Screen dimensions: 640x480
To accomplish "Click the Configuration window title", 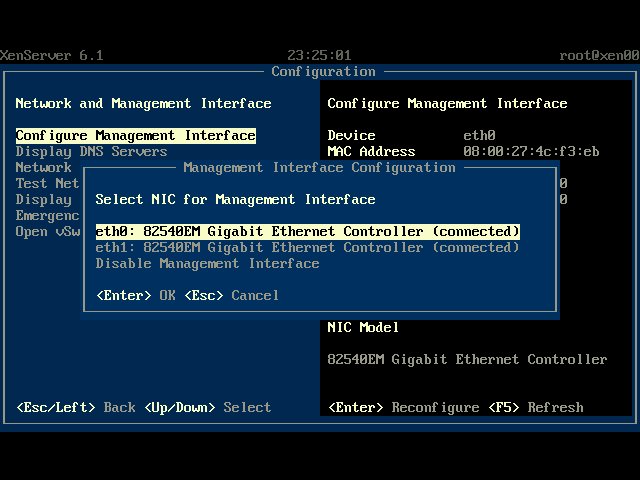I will coord(323,71).
